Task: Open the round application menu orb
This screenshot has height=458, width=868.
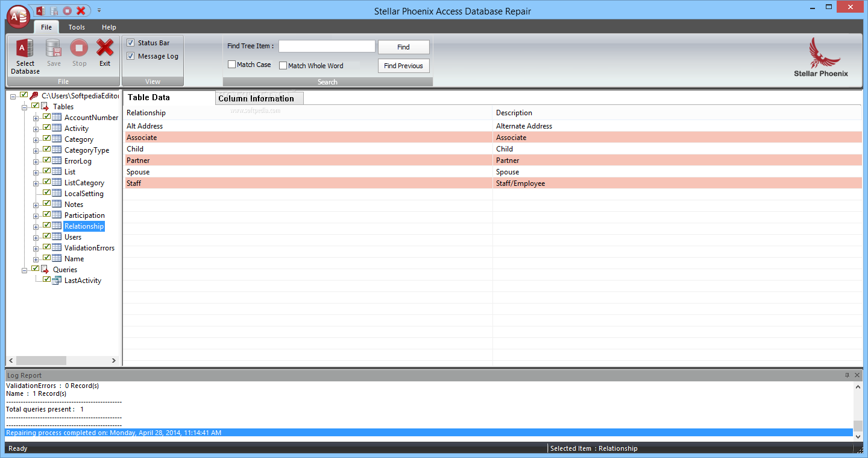Action: coord(19,16)
